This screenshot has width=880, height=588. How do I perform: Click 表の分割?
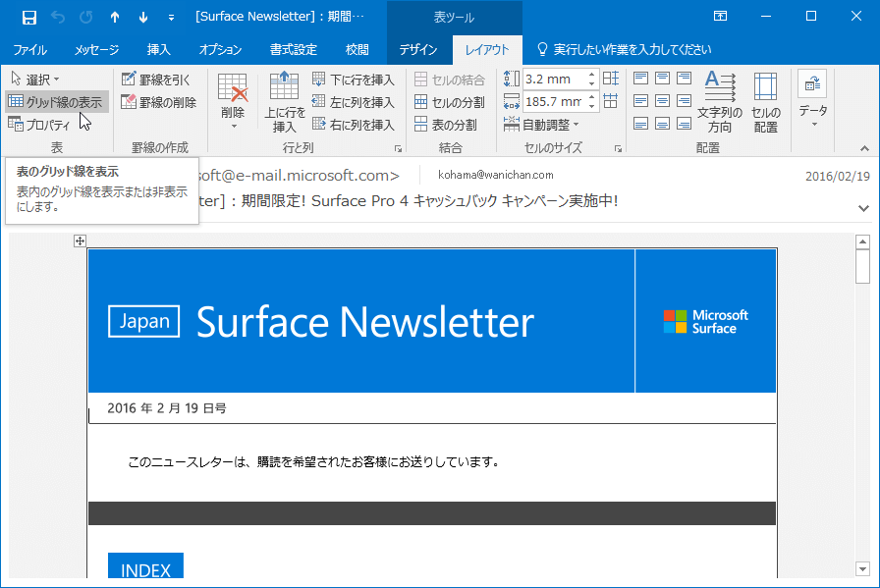446,125
